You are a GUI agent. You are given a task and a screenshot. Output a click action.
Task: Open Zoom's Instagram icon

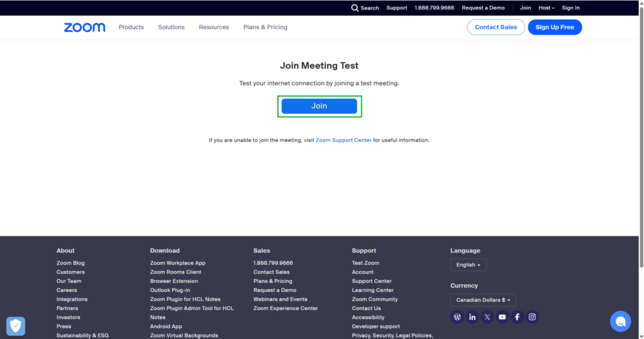[x=532, y=317]
